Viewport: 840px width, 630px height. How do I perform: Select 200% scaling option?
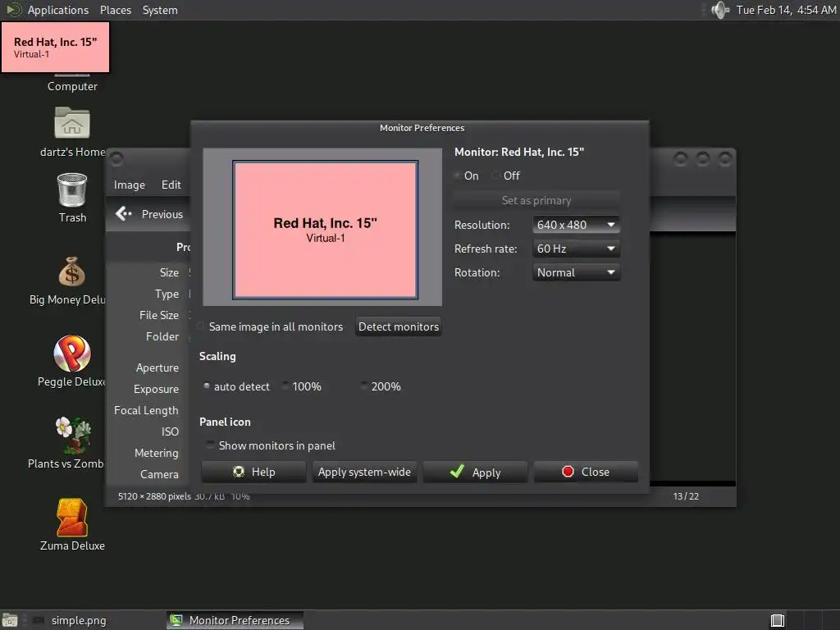363,386
